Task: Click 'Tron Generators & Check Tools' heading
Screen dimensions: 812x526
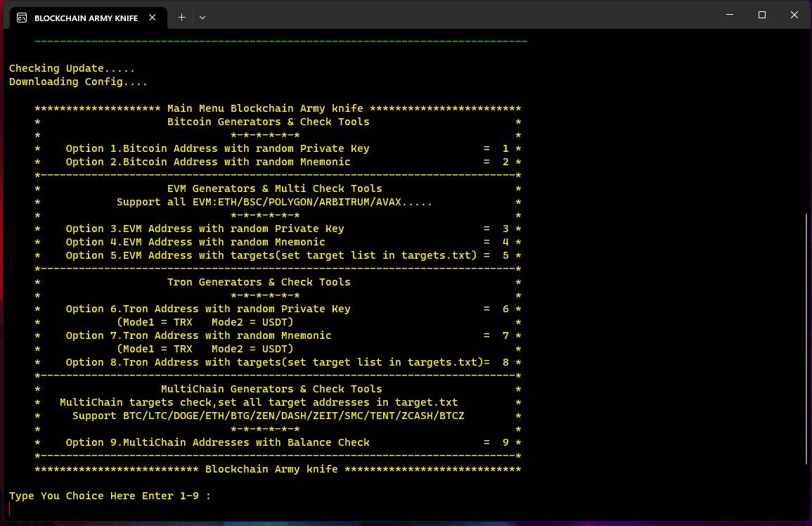Action: pyautogui.click(x=259, y=282)
